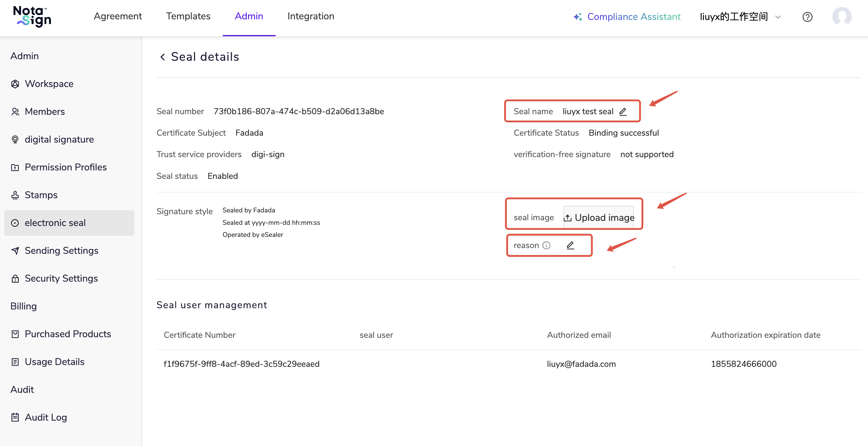Click the info icon beside reason
Viewport: 868px width, 446px height.
[546, 245]
